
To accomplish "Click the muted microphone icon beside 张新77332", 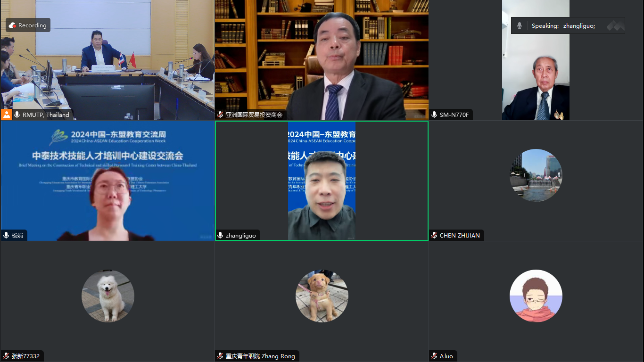I will click(x=6, y=356).
